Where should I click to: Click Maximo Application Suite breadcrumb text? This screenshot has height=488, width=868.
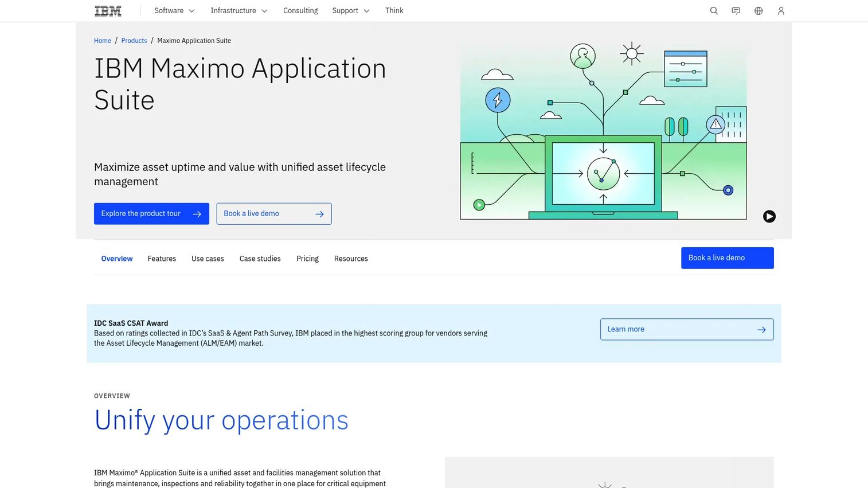(x=194, y=41)
